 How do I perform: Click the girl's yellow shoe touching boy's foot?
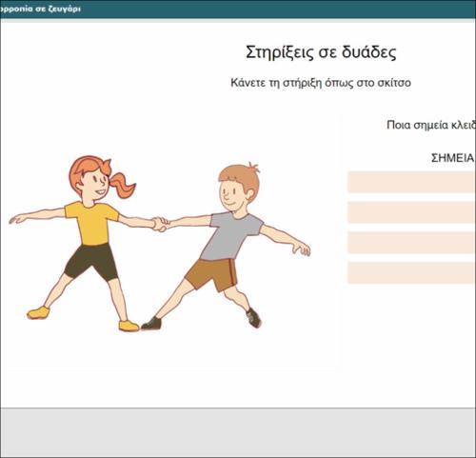(x=129, y=326)
